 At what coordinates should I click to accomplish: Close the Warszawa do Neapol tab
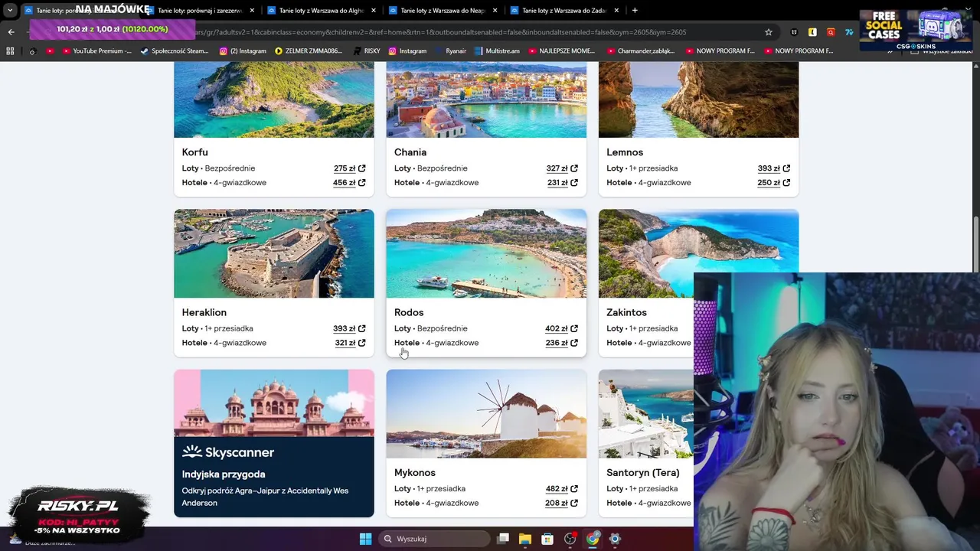pyautogui.click(x=495, y=11)
